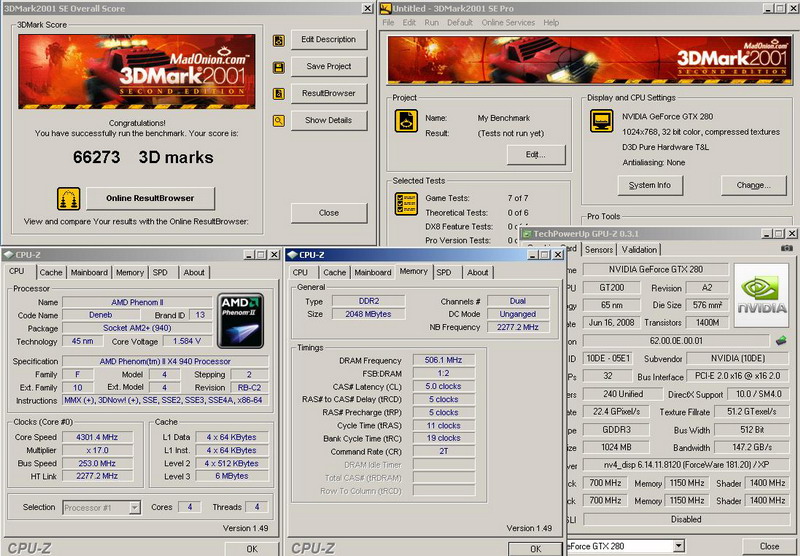
Task: Click the 66273 3D marks score text
Action: click(x=143, y=157)
